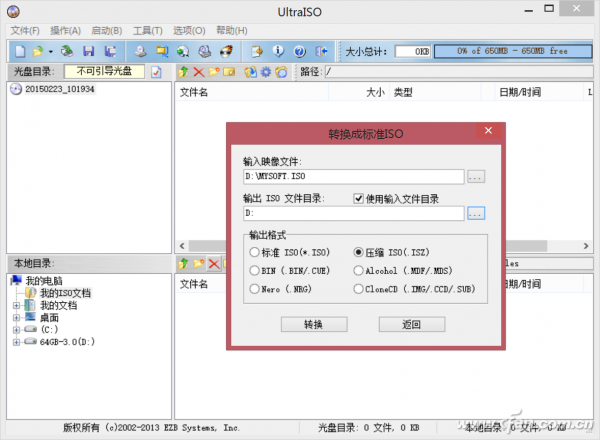Open the 文件(F) menu
Image resolution: width=600 pixels, height=440 pixels.
tap(25, 31)
